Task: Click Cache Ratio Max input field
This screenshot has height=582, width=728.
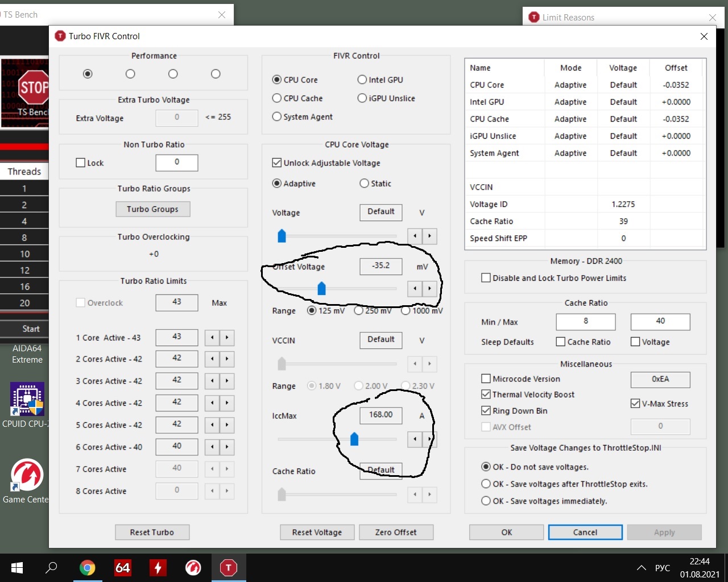Action: coord(660,322)
